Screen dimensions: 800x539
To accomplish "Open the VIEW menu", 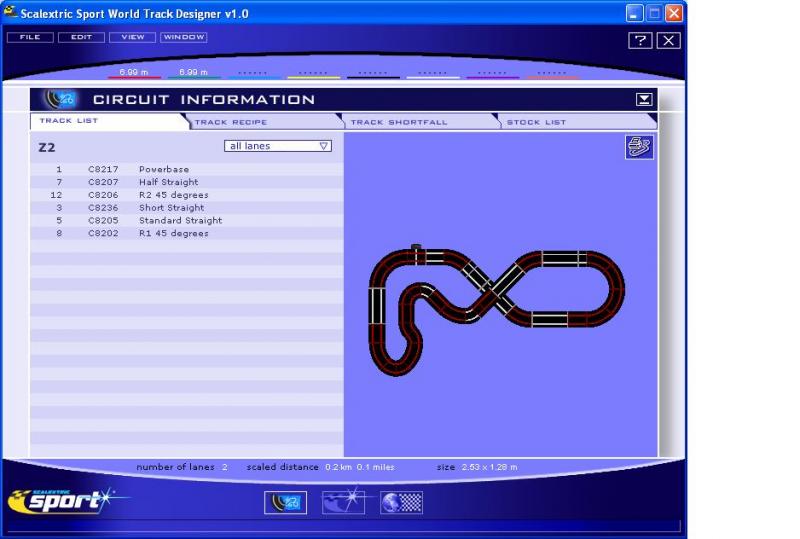I will 132,38.
